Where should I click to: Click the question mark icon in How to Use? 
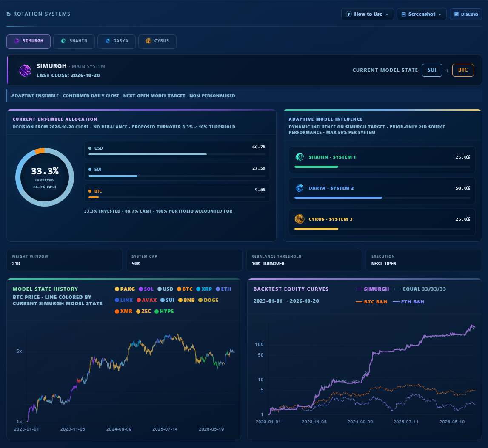(349, 14)
